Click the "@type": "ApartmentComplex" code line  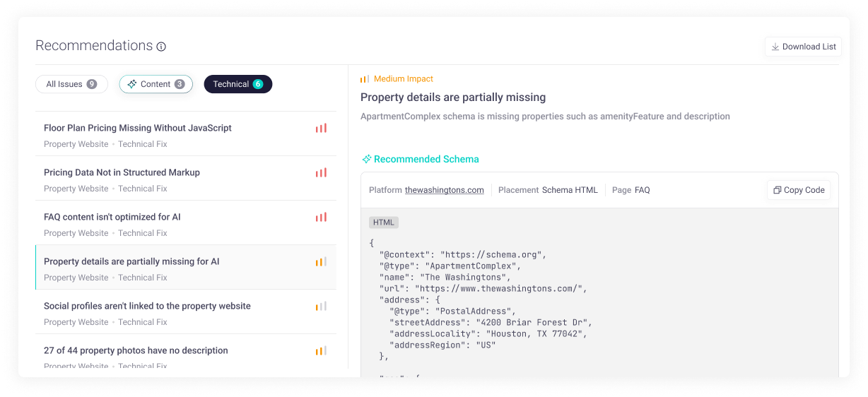[x=450, y=266]
